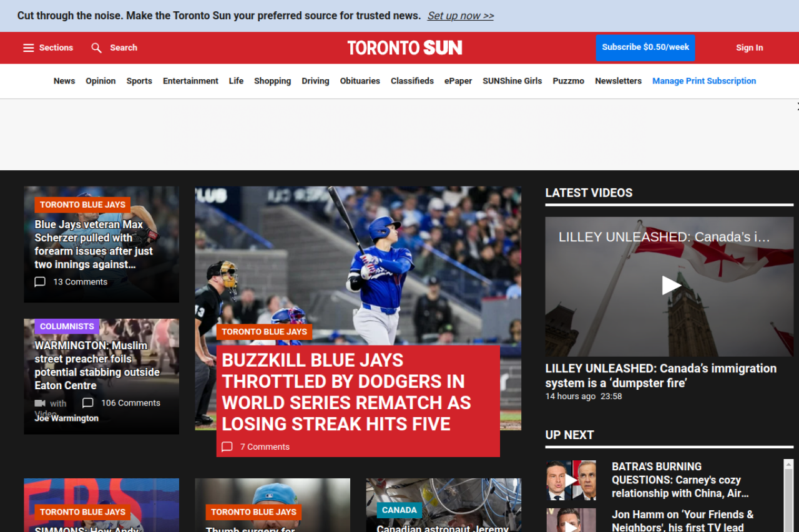Open Opinion section
The height and width of the screenshot is (532, 799).
(100, 81)
